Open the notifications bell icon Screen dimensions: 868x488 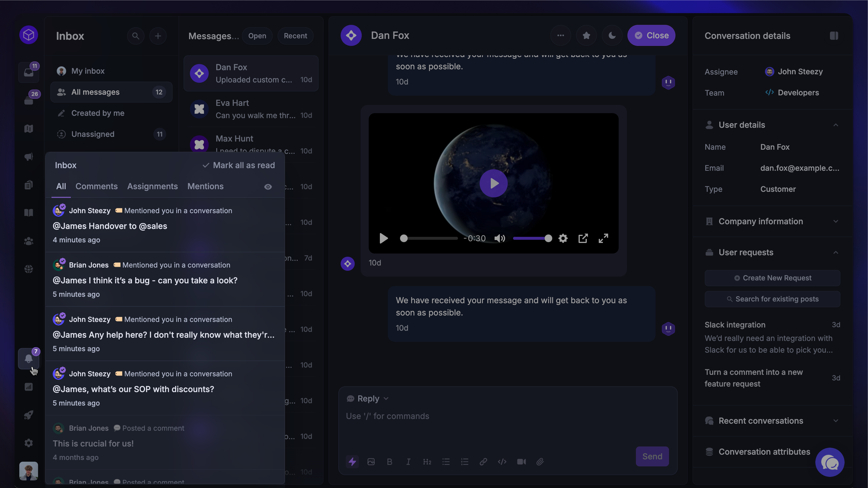(x=29, y=358)
